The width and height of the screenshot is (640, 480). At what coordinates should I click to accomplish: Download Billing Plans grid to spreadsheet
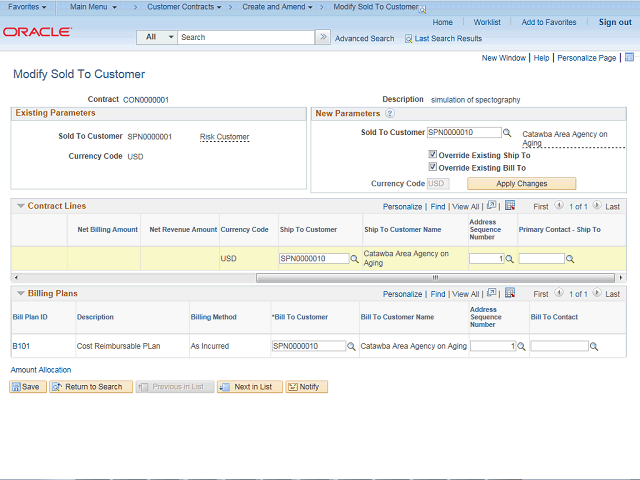pyautogui.click(x=510, y=292)
